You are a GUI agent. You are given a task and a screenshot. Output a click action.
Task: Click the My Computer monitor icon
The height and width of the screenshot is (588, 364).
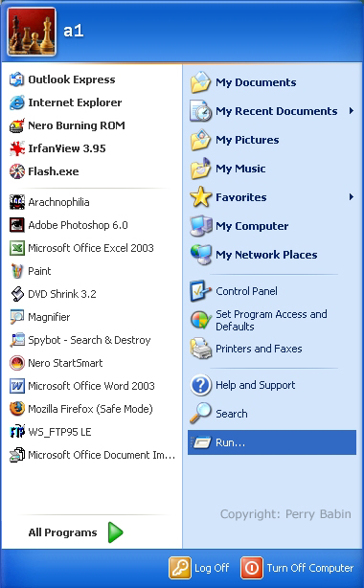coord(200,226)
